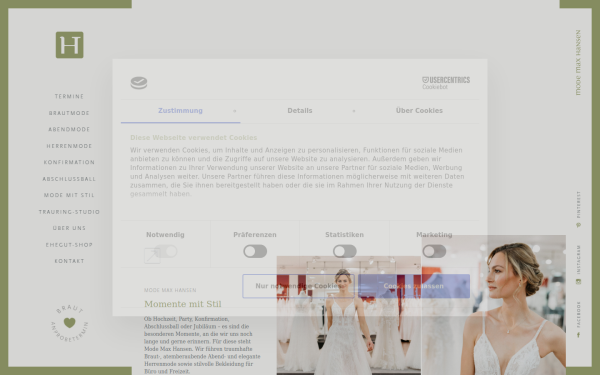
Task: Open the Termine menu item
Action: pos(69,96)
